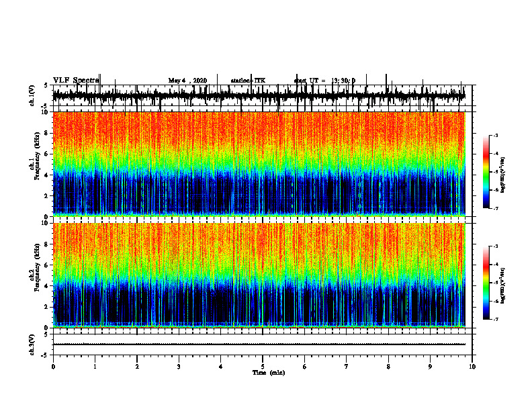Select the "8" kHz tick on ch.1 axis

[x=47, y=133]
